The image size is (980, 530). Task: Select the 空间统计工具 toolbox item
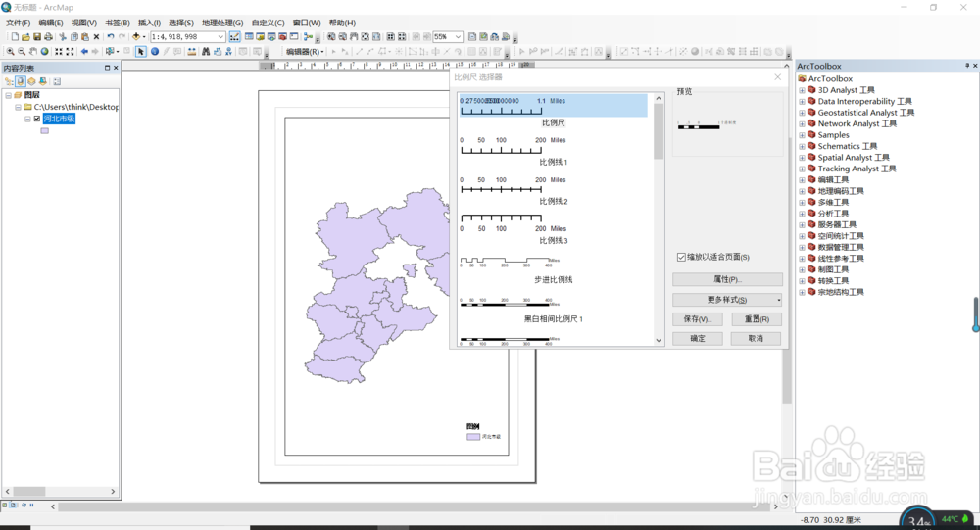(841, 236)
